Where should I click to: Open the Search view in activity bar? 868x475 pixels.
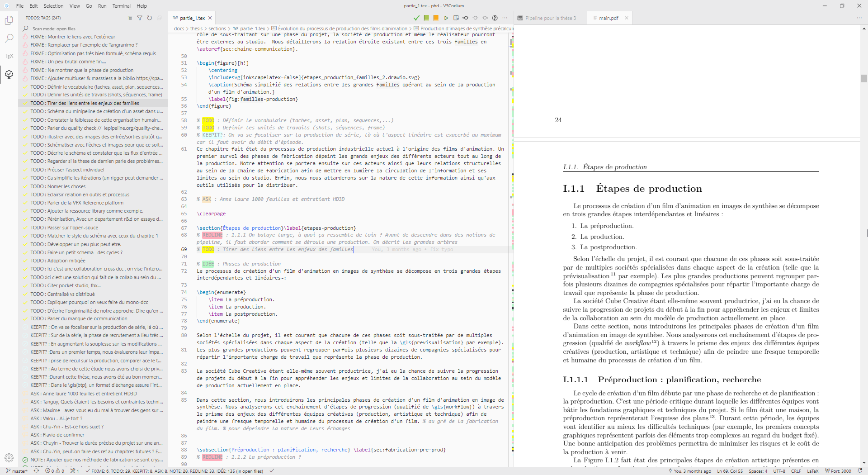(x=9, y=38)
